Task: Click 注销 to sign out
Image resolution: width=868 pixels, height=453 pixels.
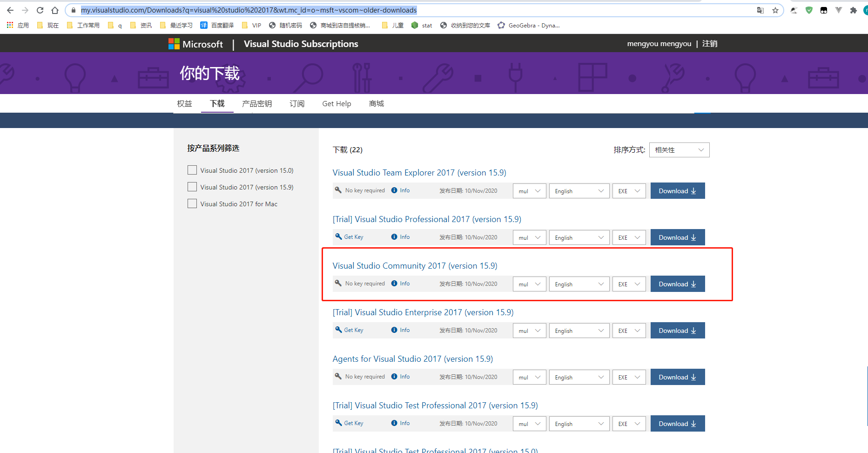Action: 709,43
